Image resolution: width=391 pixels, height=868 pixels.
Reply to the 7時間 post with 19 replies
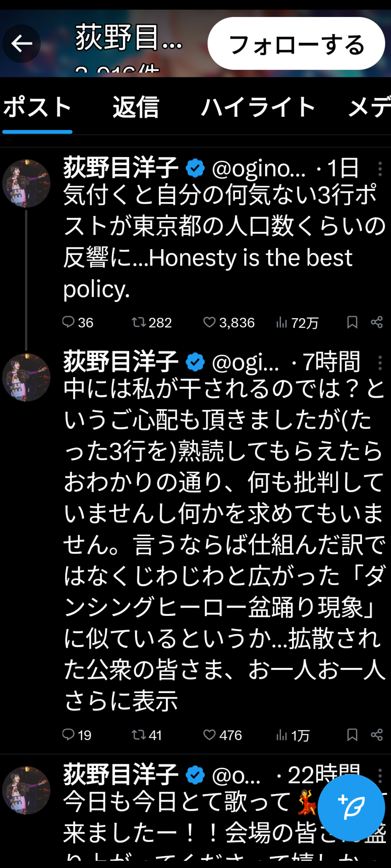point(70,735)
